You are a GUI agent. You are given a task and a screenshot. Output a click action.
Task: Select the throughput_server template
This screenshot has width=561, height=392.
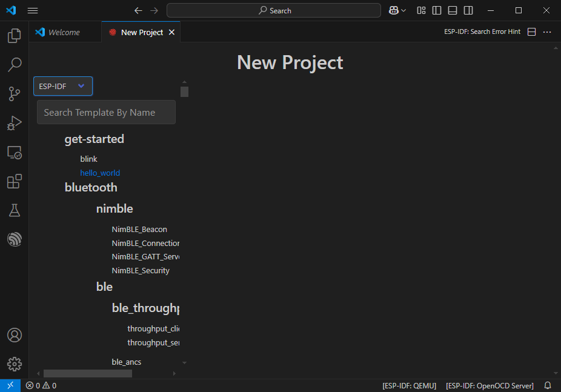(153, 343)
